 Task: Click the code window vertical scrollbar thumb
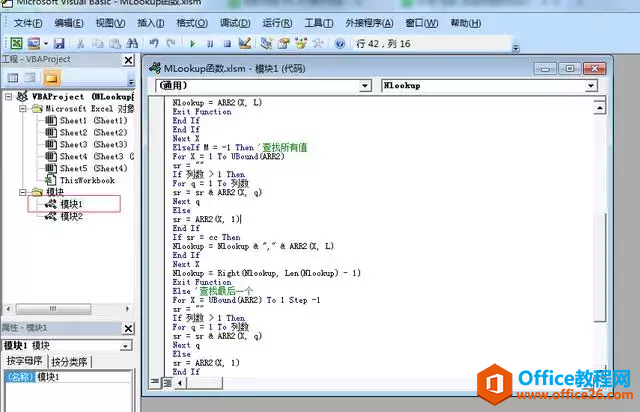tap(599, 266)
